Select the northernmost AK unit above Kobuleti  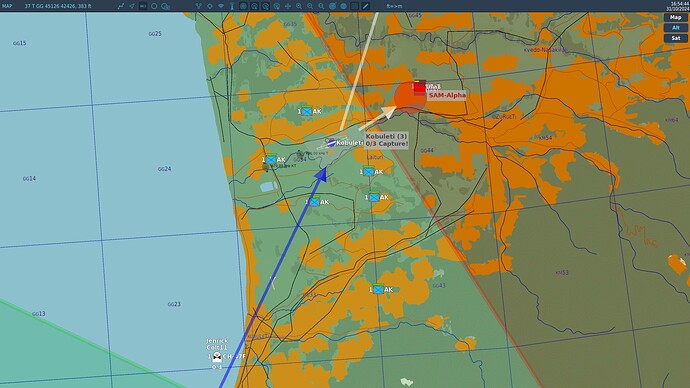[x=307, y=111]
